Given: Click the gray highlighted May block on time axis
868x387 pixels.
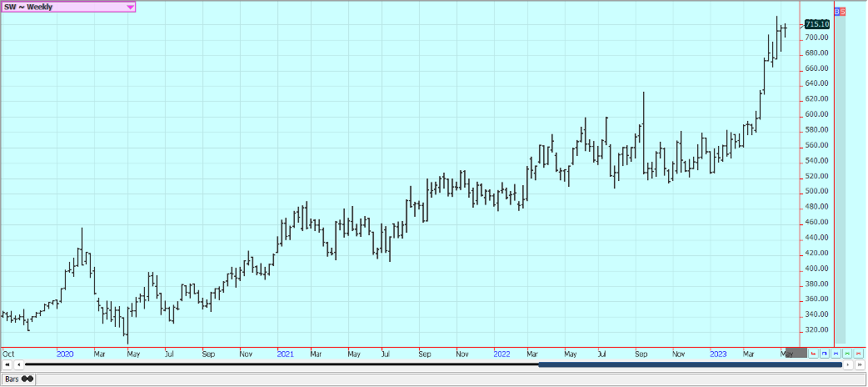Looking at the screenshot, I should (x=796, y=353).
